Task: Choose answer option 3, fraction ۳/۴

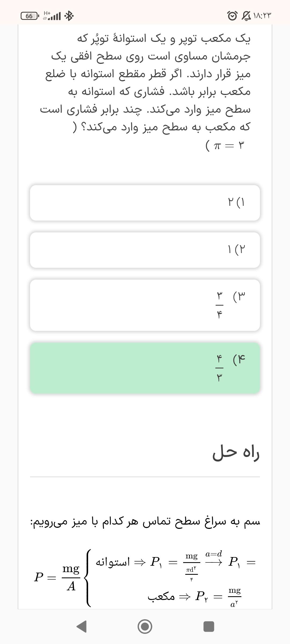Action: [x=145, y=305]
